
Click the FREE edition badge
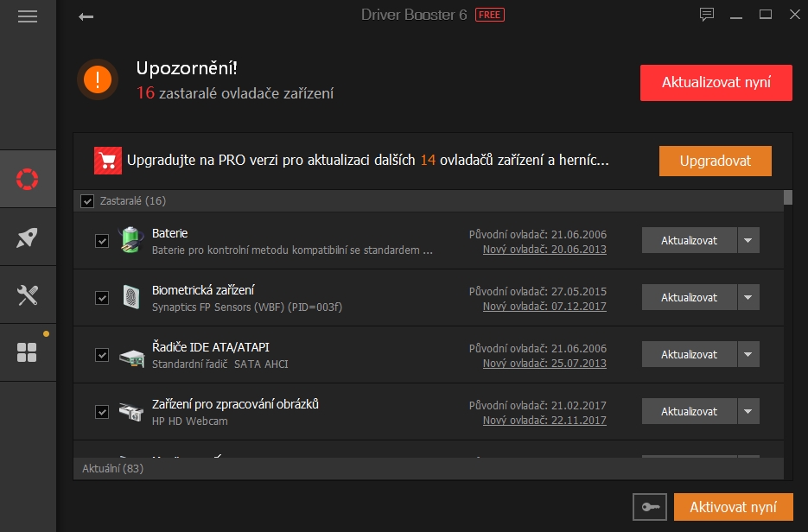(489, 15)
